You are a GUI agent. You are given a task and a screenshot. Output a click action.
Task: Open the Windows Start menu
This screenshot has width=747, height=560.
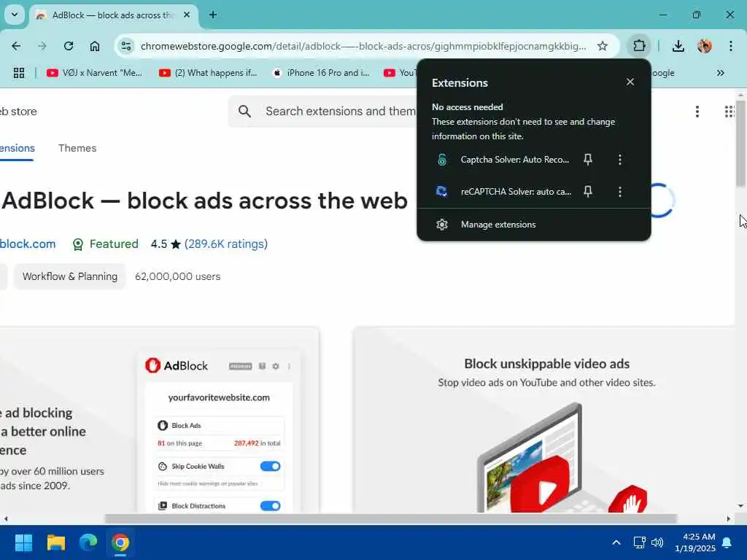click(23, 542)
